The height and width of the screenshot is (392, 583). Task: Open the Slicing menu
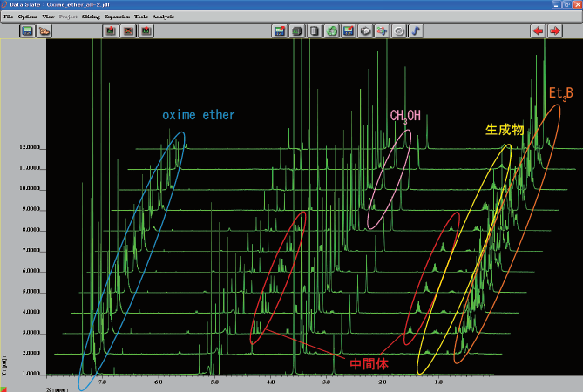coord(91,17)
